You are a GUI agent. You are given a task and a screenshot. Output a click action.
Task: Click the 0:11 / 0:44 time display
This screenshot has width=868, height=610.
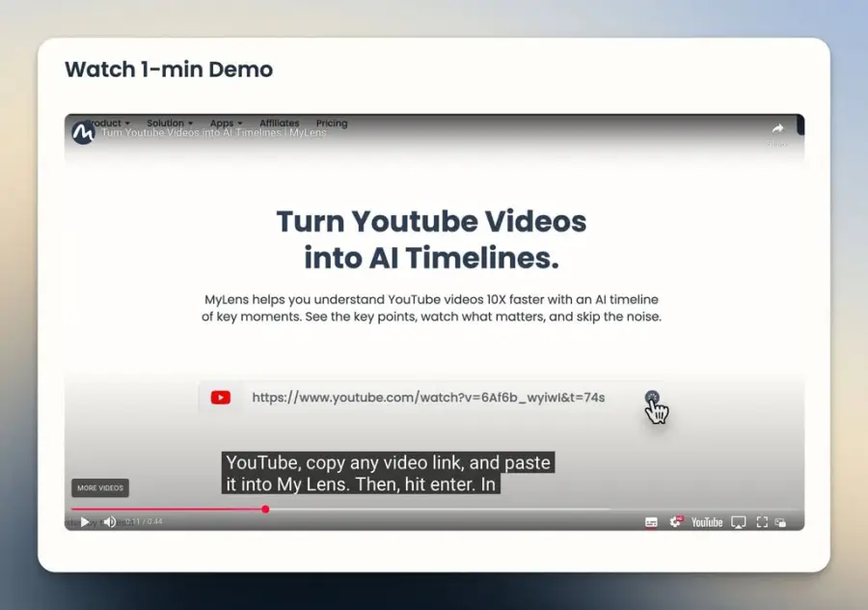pyautogui.click(x=144, y=521)
